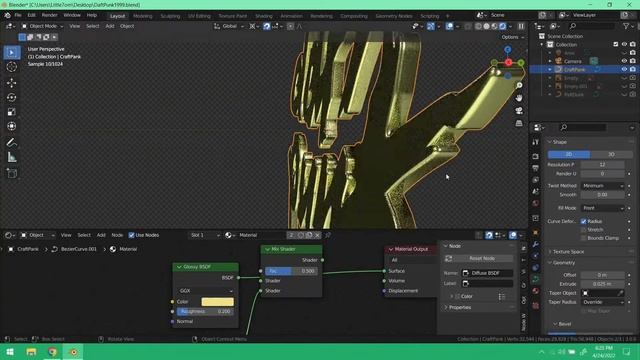The width and height of the screenshot is (640, 360).
Task: Activate the Select Box tool
Action: point(11,52)
